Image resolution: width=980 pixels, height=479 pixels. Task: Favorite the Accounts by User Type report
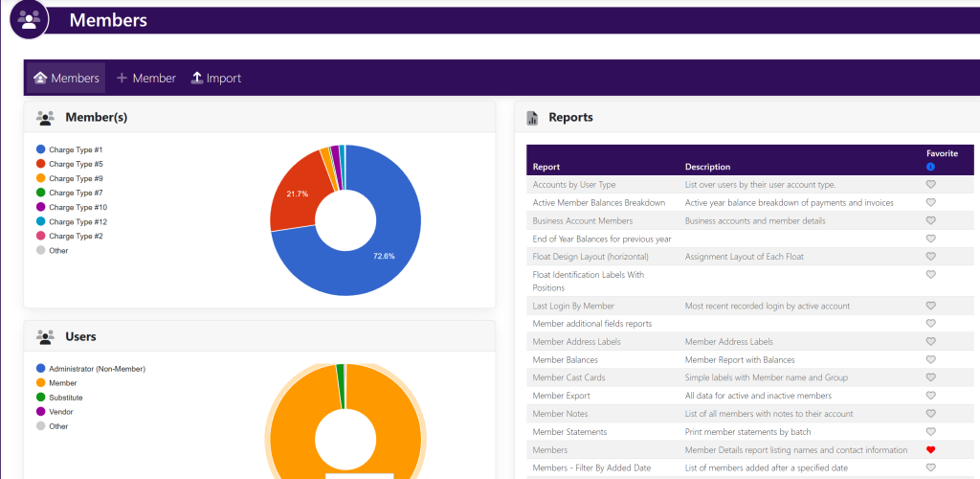coord(930,184)
